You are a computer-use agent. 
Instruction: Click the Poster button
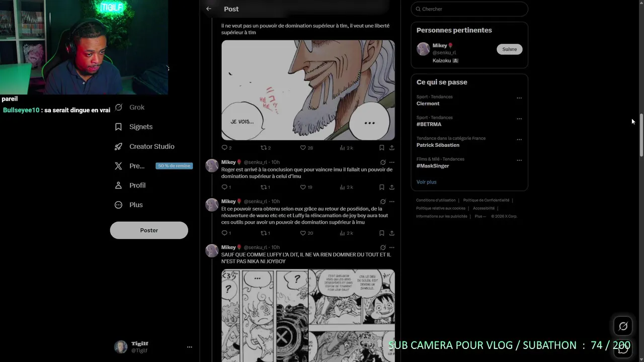(x=149, y=230)
